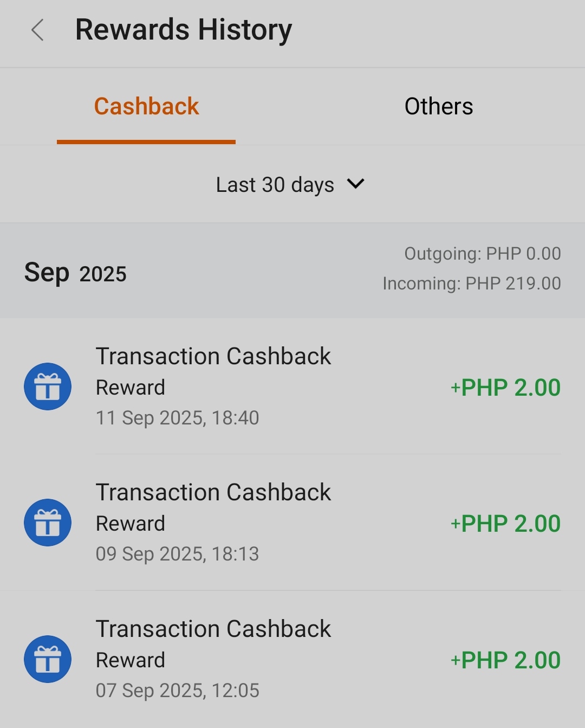The width and height of the screenshot is (585, 728).
Task: Open the Last 30 days filter
Action: pos(275,185)
